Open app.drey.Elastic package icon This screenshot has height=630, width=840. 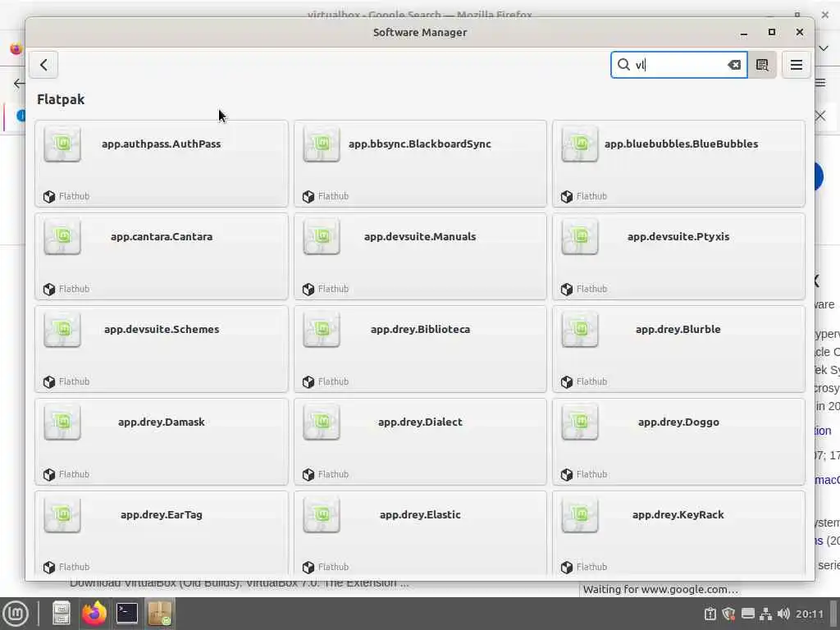coord(322,514)
